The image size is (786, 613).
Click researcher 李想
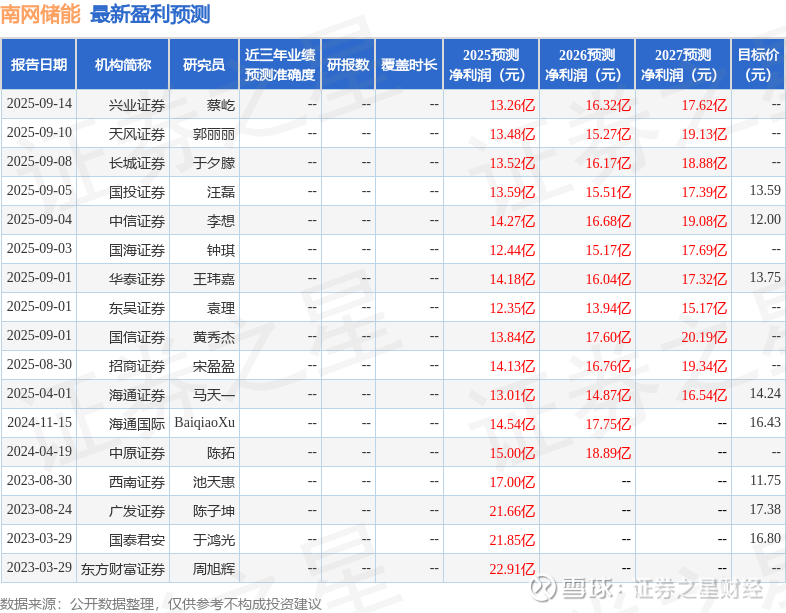pos(221,221)
